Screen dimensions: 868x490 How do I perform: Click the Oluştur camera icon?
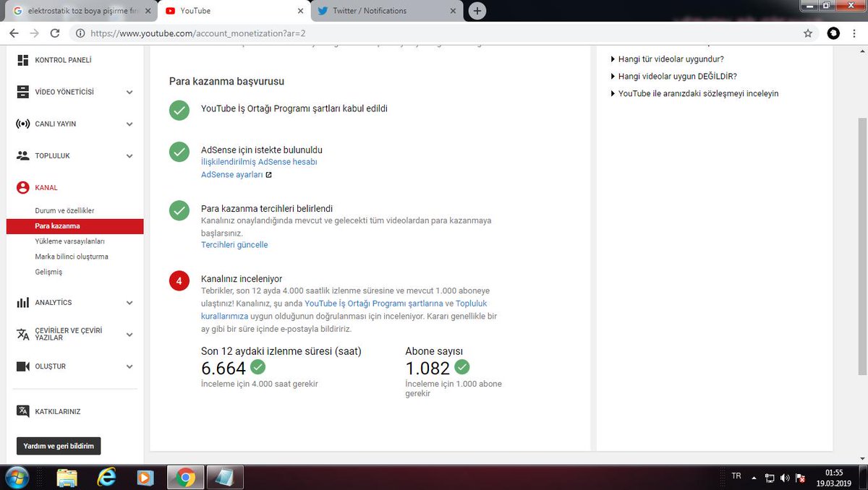point(22,366)
